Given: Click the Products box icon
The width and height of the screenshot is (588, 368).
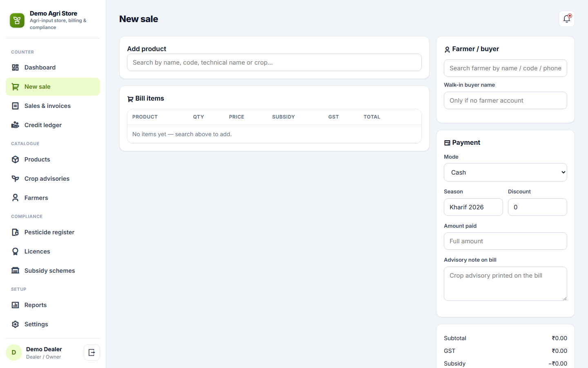Looking at the screenshot, I should 15,159.
